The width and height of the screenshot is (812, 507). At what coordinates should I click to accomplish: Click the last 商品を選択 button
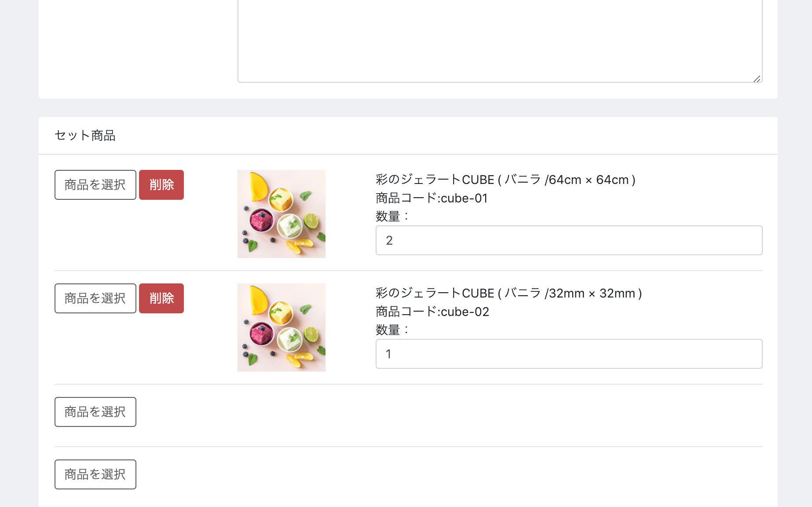(x=95, y=474)
